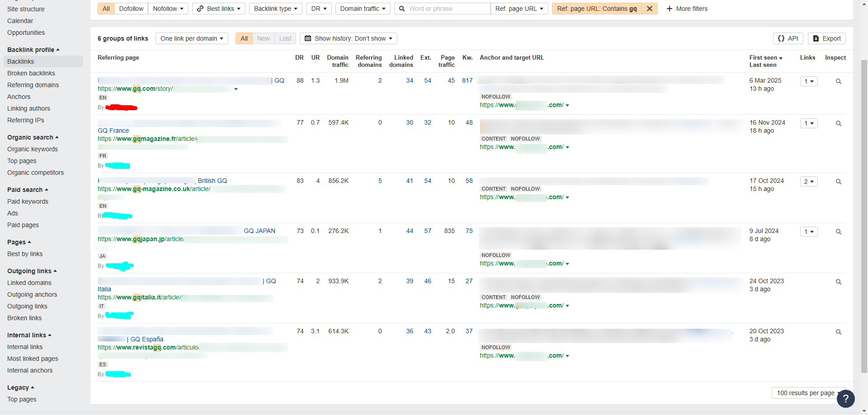Screen dimensions: 868x415
Task: Open Most linked pages in the sidebar
Action: click(x=33, y=359)
